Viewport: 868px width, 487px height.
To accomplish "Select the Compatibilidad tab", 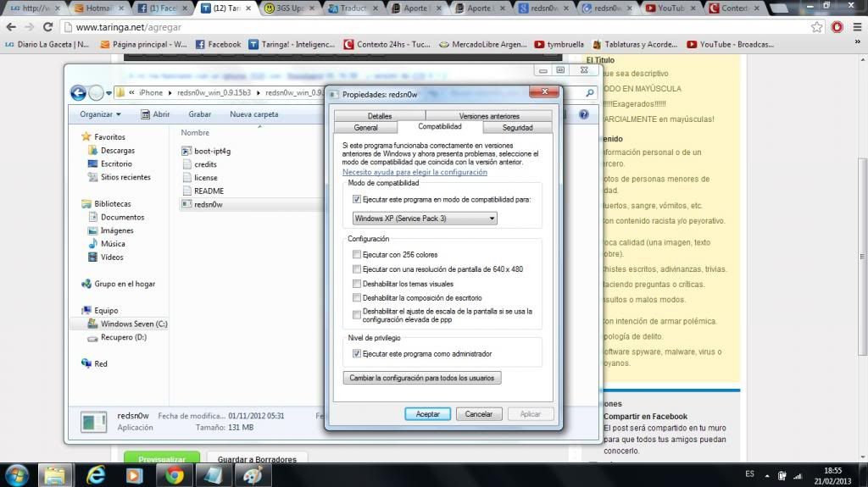I will [x=440, y=127].
